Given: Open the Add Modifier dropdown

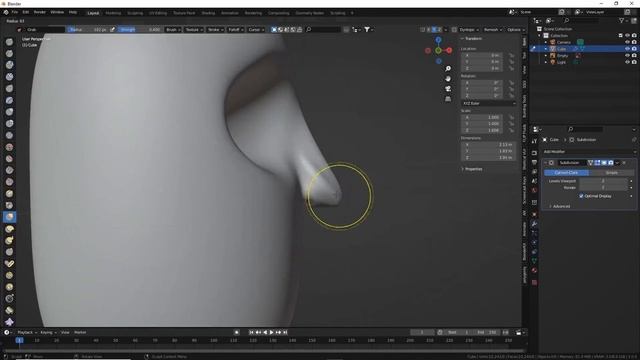Looking at the screenshot, I should pos(589,151).
